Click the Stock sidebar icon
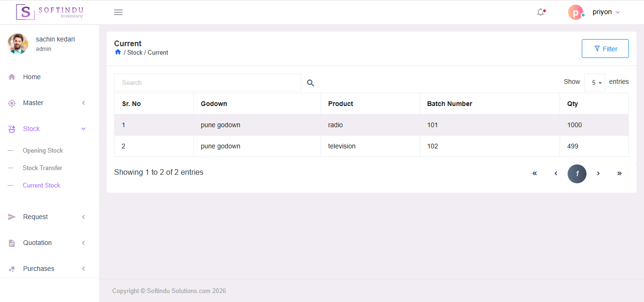Screen dimensions: 644x302 pos(11,128)
